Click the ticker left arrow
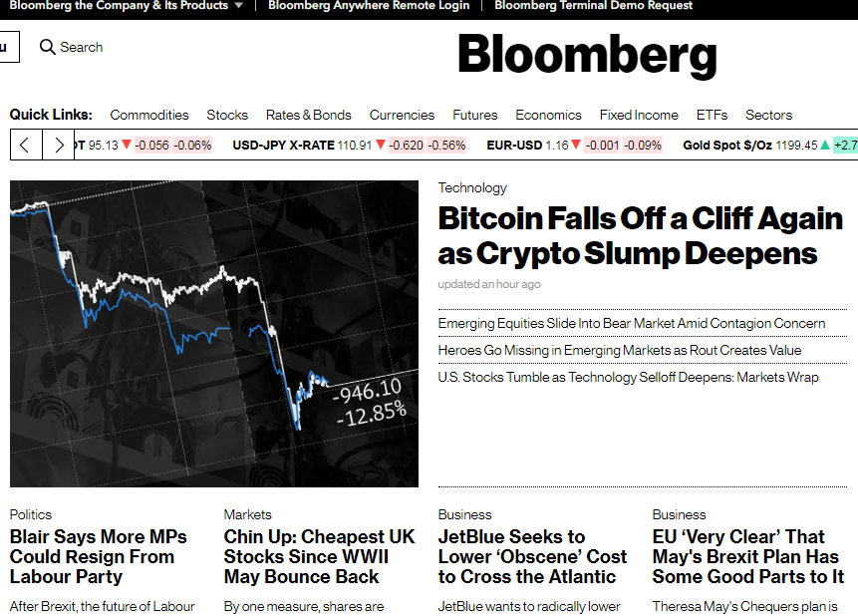The image size is (858, 616). [x=25, y=145]
